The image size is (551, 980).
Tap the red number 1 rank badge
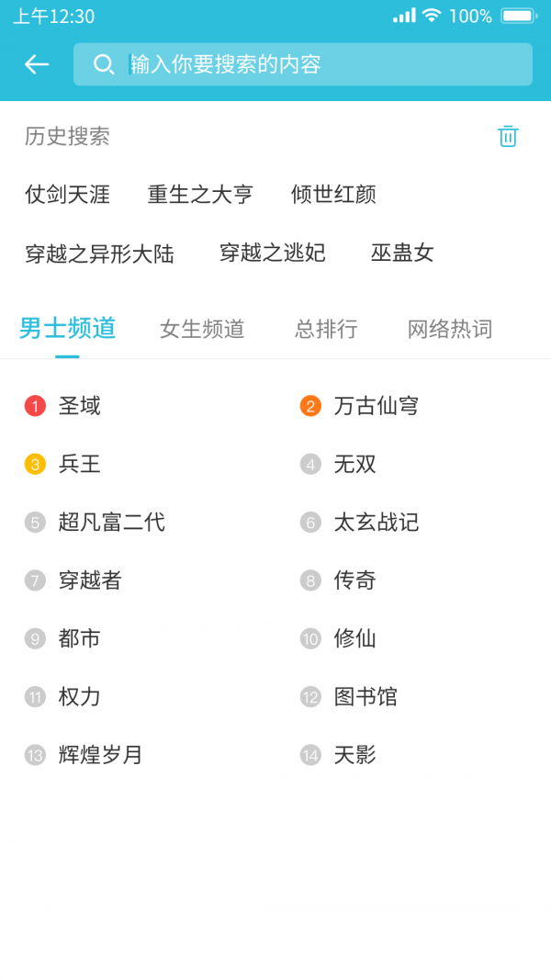click(x=35, y=406)
